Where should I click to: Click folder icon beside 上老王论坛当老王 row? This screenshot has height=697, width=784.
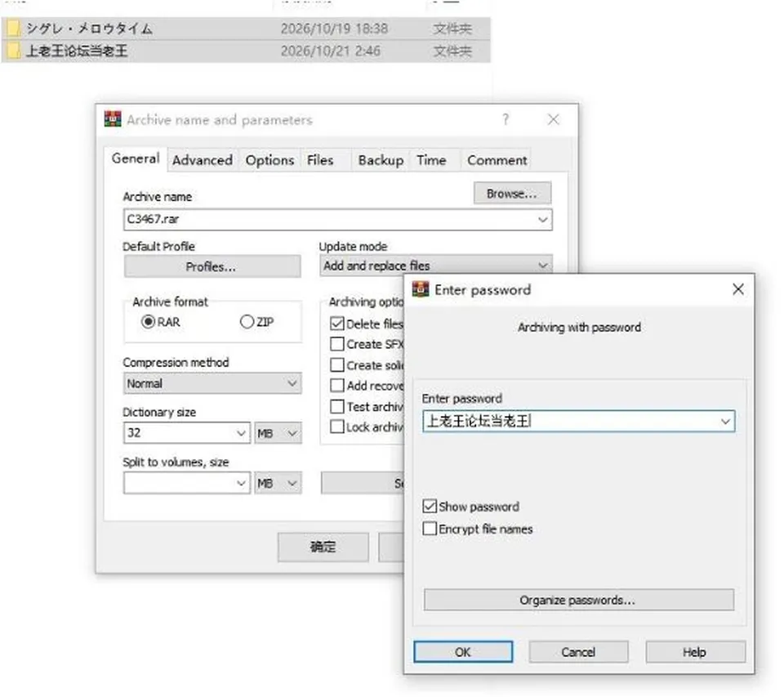coord(14,51)
